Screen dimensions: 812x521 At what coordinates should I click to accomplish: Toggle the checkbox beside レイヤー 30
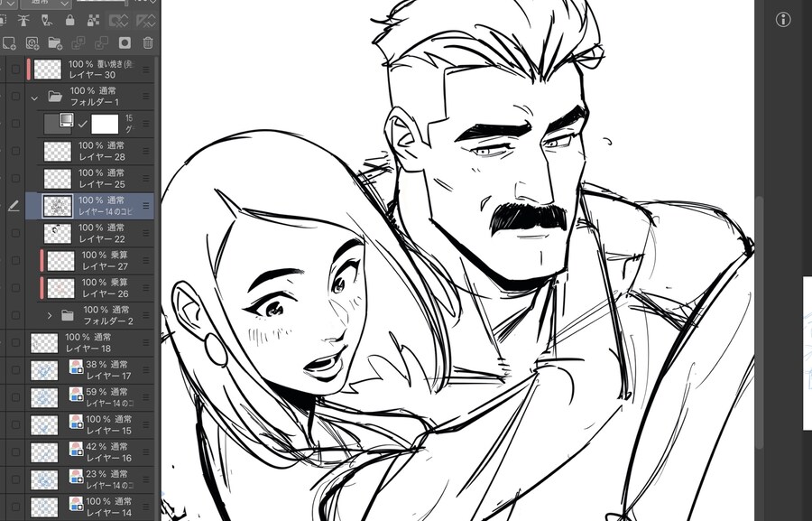15,70
